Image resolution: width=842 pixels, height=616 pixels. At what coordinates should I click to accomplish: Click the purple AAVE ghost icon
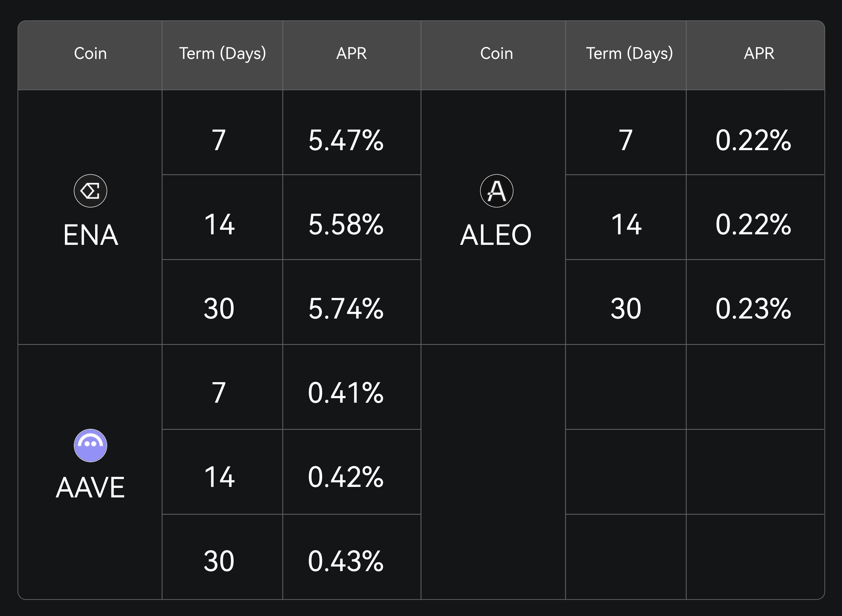(x=90, y=445)
